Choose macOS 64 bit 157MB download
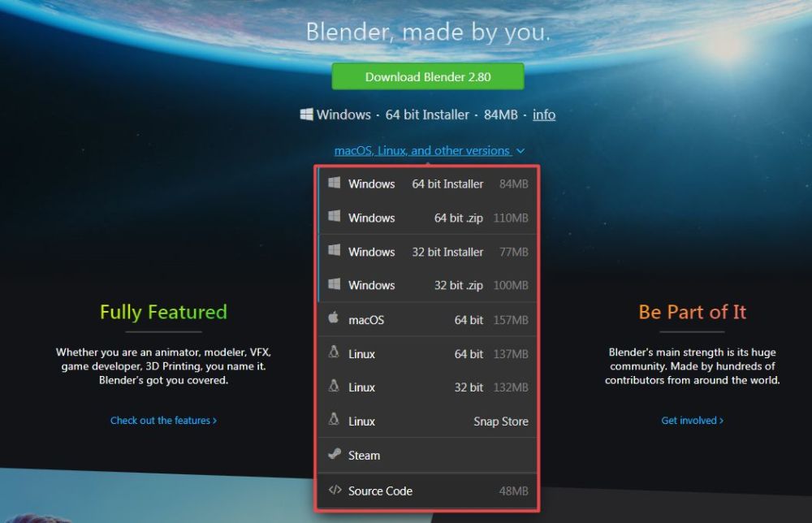This screenshot has height=523, width=812. click(x=427, y=319)
